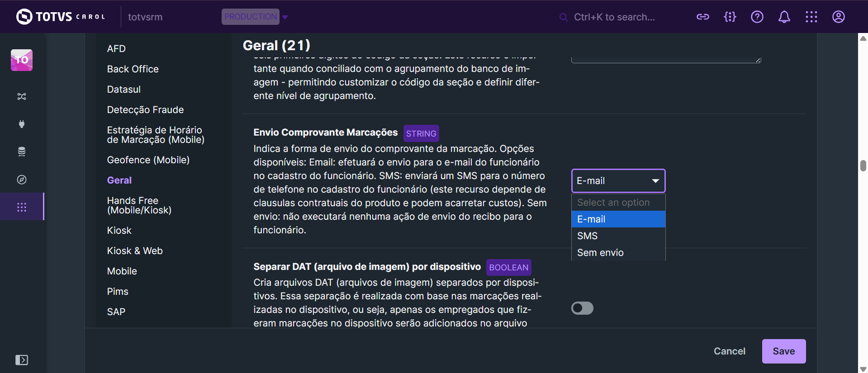
Task: Open the apps grid menu
Action: (x=811, y=17)
